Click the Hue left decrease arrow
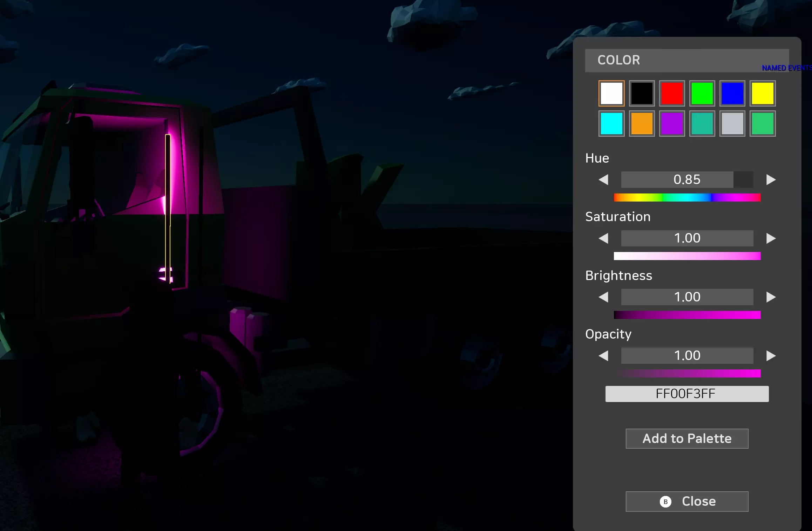 (x=603, y=180)
